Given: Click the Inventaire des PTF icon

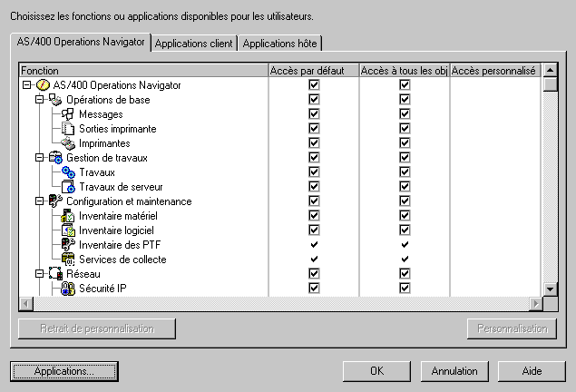Looking at the screenshot, I should pyautogui.click(x=68, y=245).
